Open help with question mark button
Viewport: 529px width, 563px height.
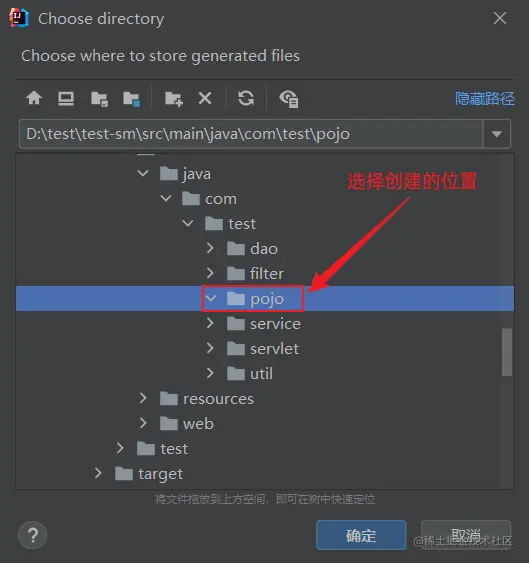(33, 535)
